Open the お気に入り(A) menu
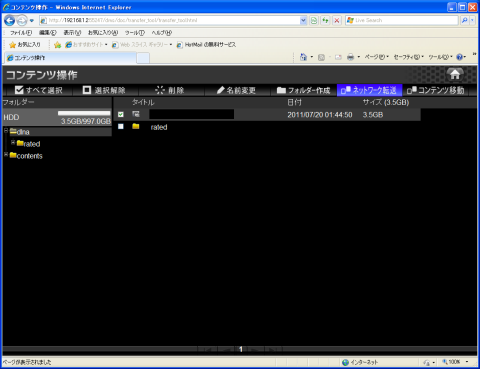Viewport: 480px width, 369px height. pyautogui.click(x=103, y=33)
